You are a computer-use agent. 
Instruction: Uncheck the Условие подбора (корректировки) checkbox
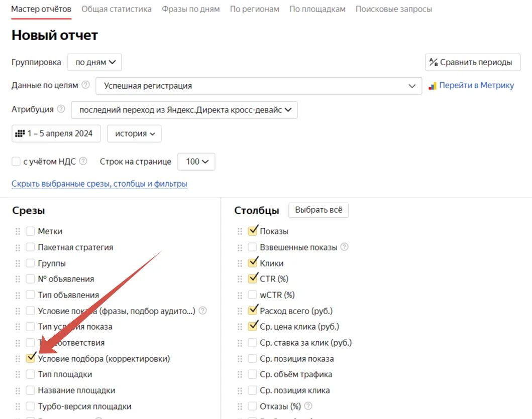coord(31,358)
